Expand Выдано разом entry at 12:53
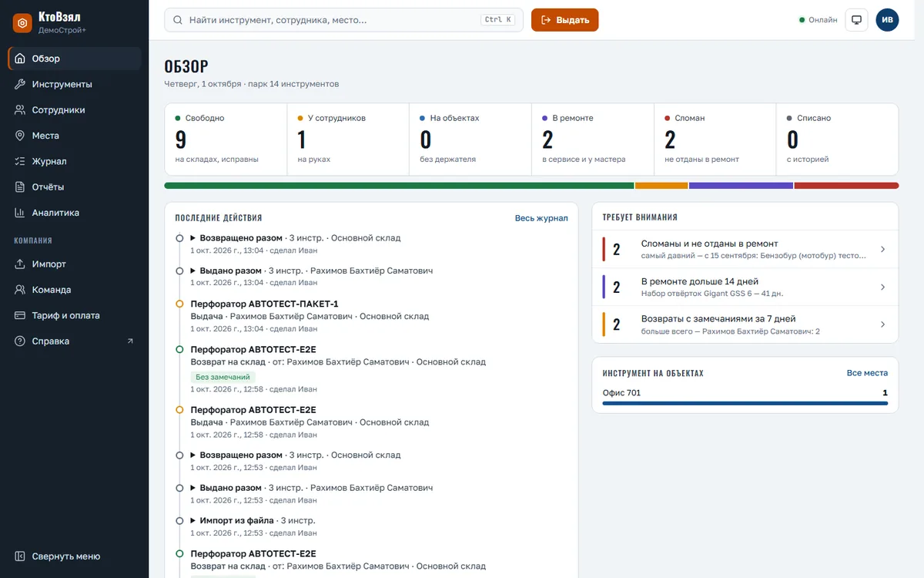This screenshot has height=578, width=924. tap(193, 488)
